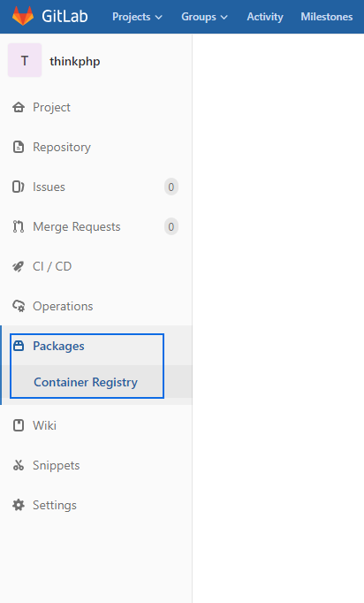Viewport: 364px width, 603px height.
Task: Click the Merge Requests branch icon
Action: click(19, 226)
